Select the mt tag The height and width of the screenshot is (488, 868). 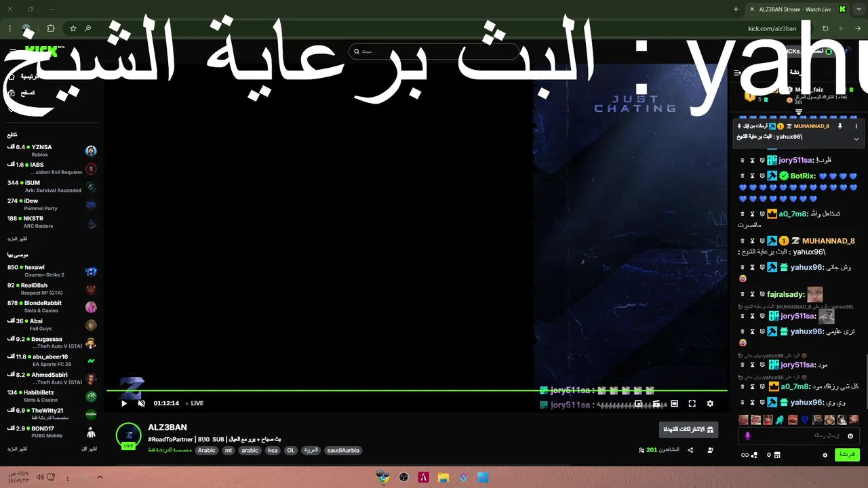(229, 450)
